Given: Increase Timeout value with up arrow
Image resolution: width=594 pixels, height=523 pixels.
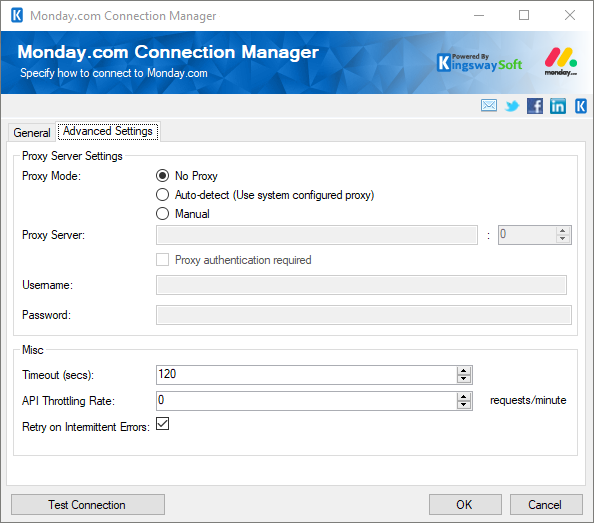Looking at the screenshot, I should tap(464, 371).
